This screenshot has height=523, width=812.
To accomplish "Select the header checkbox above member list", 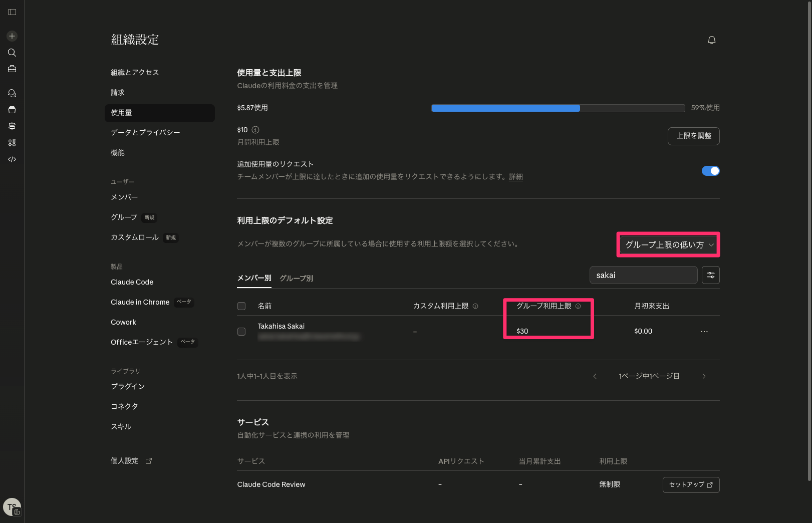I will click(241, 306).
